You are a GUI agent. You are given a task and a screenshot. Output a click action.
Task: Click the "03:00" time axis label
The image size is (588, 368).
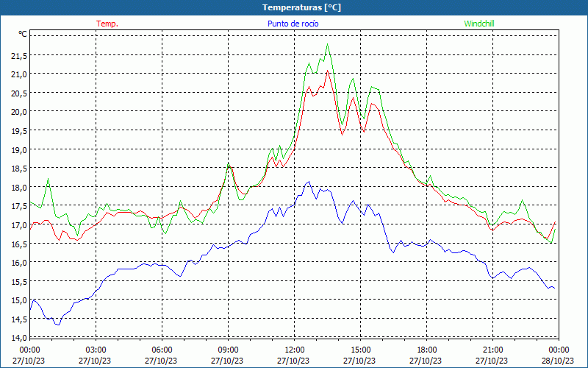tap(96, 350)
